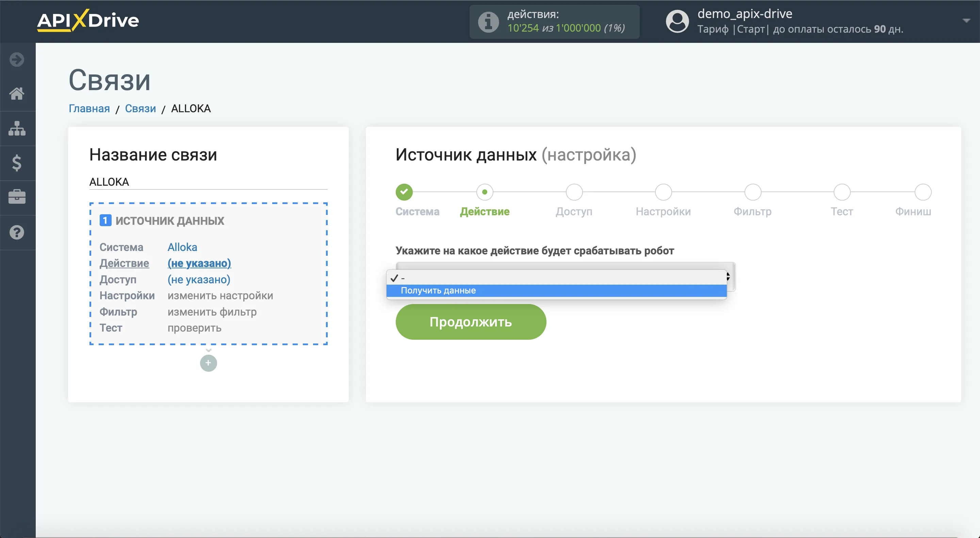The image size is (980, 538).
Task: Click the Настройки step label
Action: (663, 212)
